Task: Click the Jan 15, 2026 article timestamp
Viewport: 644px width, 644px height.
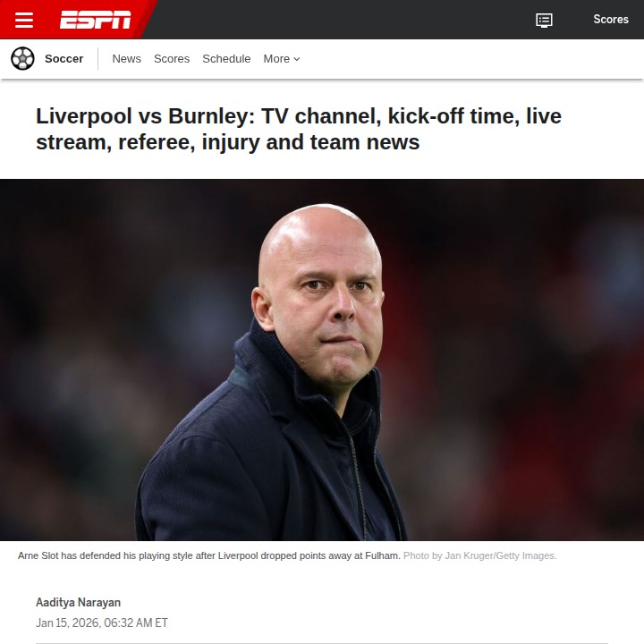Action: coord(102,623)
